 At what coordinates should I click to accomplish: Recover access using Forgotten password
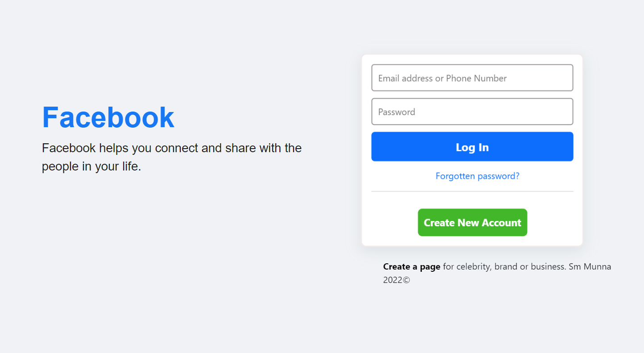(477, 176)
